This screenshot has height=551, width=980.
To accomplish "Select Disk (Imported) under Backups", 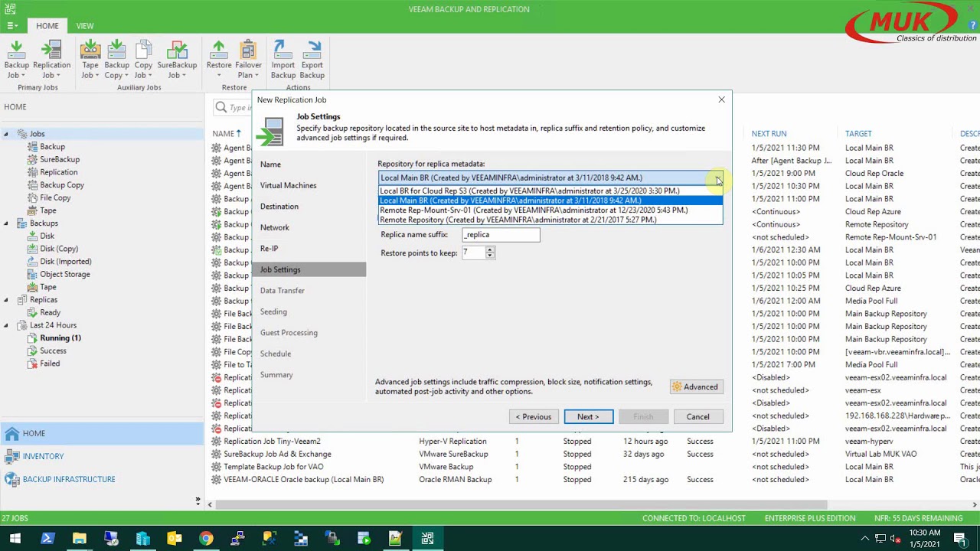I will 66,262.
